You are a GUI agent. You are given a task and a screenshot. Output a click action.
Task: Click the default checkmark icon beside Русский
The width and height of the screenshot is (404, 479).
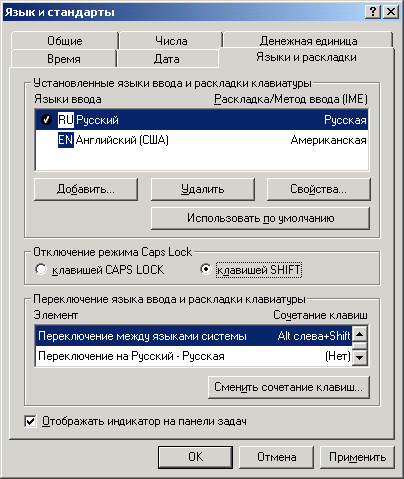click(46, 120)
